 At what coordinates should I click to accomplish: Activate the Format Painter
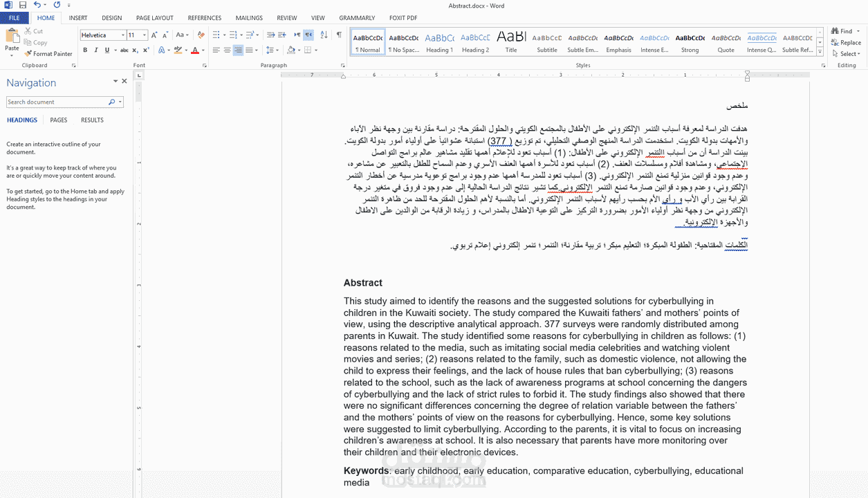(48, 53)
